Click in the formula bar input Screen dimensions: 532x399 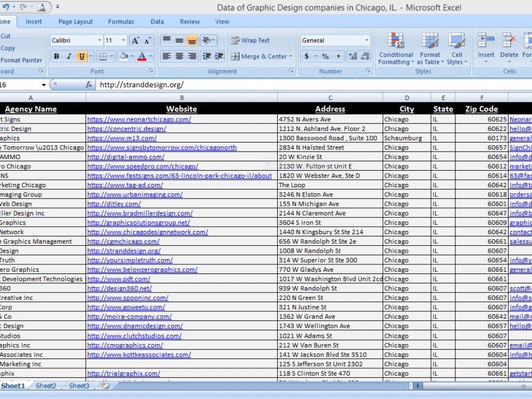coord(314,85)
